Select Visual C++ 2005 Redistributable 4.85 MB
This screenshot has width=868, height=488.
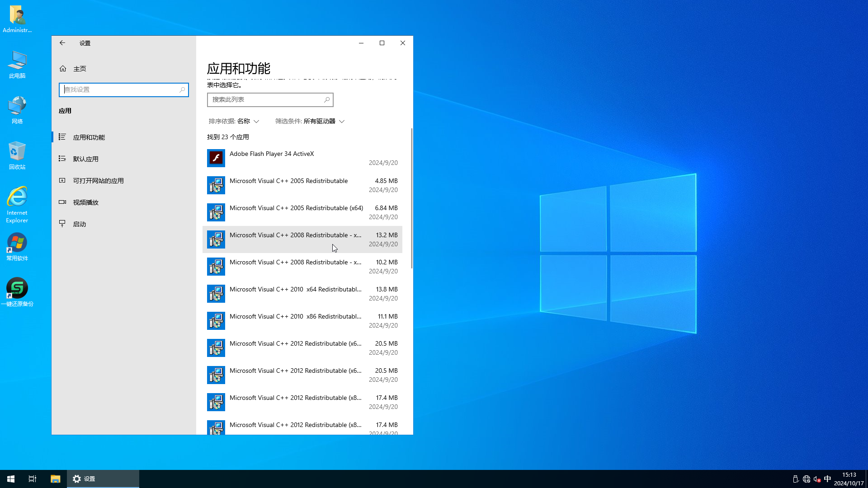pos(302,185)
